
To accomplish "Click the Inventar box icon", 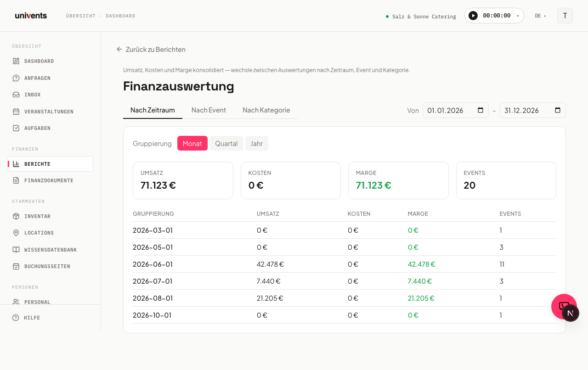I will [x=16, y=216].
